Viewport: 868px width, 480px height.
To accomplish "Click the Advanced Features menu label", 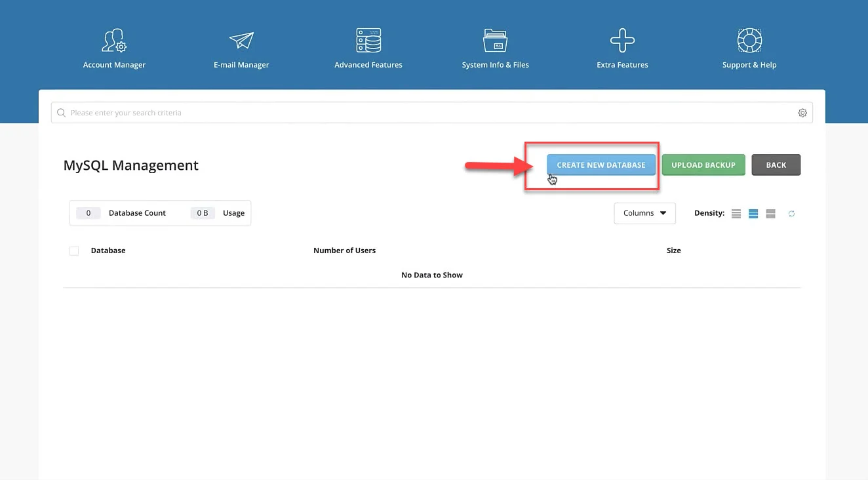I will 368,65.
